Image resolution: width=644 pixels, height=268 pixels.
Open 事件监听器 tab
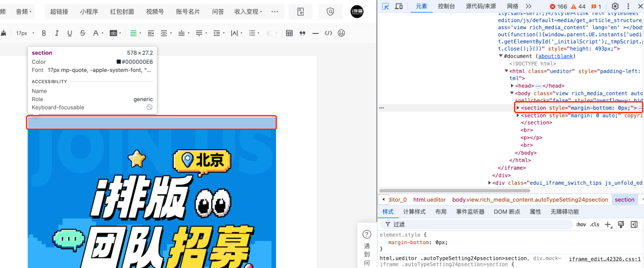click(x=470, y=212)
